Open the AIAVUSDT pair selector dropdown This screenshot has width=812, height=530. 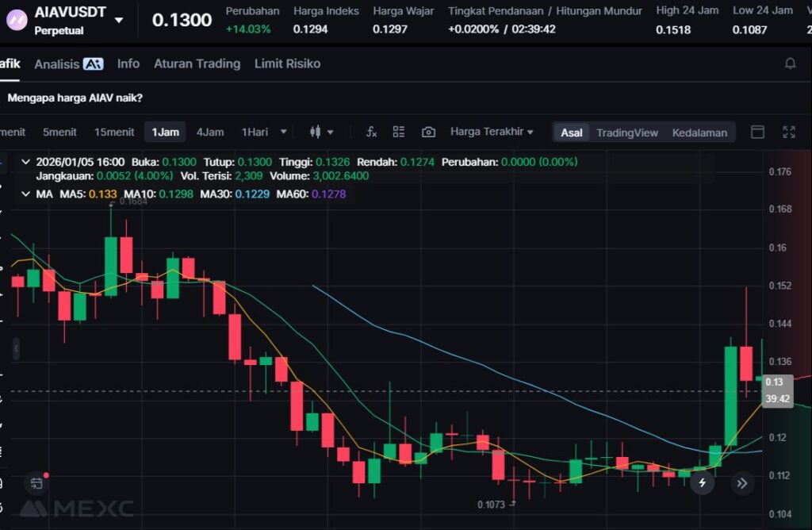click(119, 20)
